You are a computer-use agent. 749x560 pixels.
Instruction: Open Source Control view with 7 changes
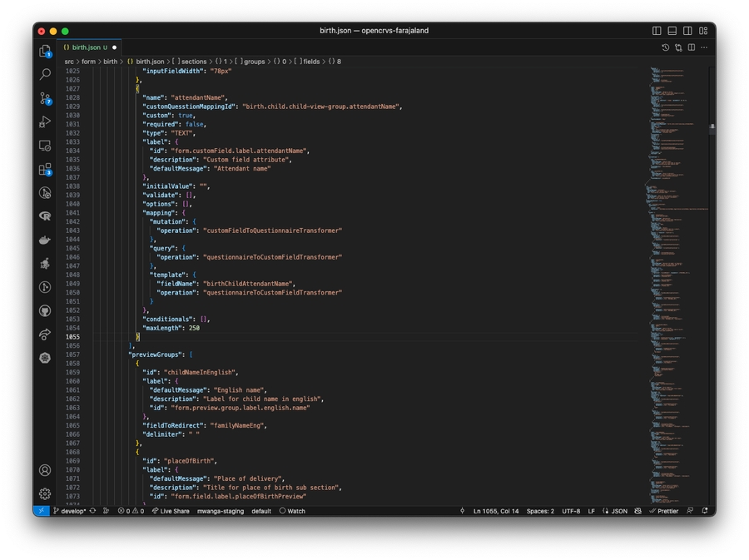point(45,98)
